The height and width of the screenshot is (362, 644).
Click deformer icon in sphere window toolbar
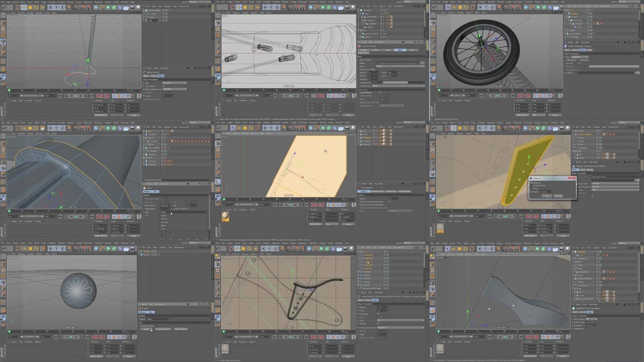(120, 248)
